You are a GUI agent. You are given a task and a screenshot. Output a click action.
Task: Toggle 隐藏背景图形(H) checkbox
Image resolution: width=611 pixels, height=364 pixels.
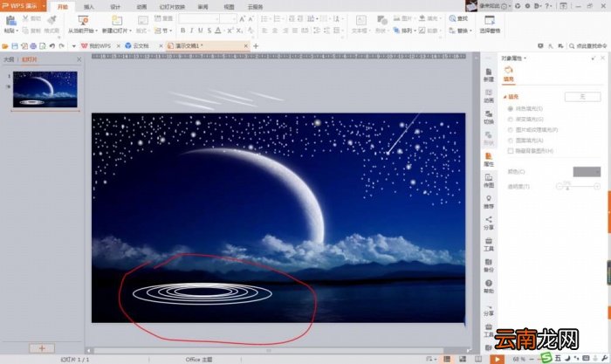point(510,151)
